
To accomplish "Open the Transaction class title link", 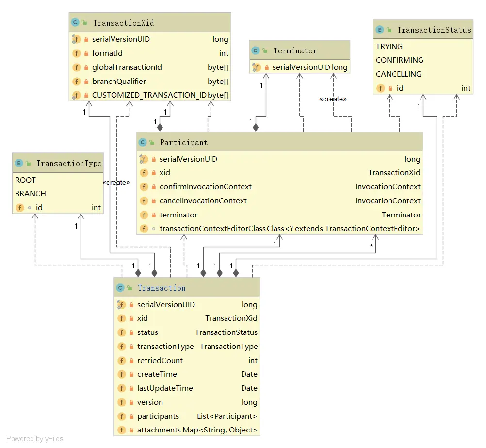I will pyautogui.click(x=162, y=288).
